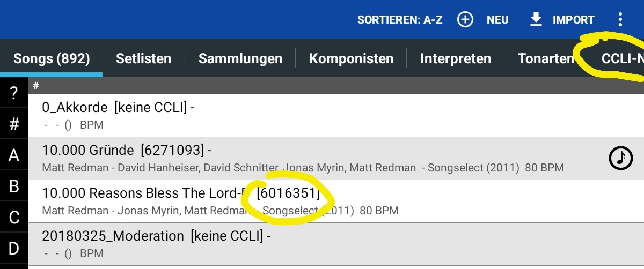Select the Tonarten tab
The image size is (644, 269).
tap(546, 58)
